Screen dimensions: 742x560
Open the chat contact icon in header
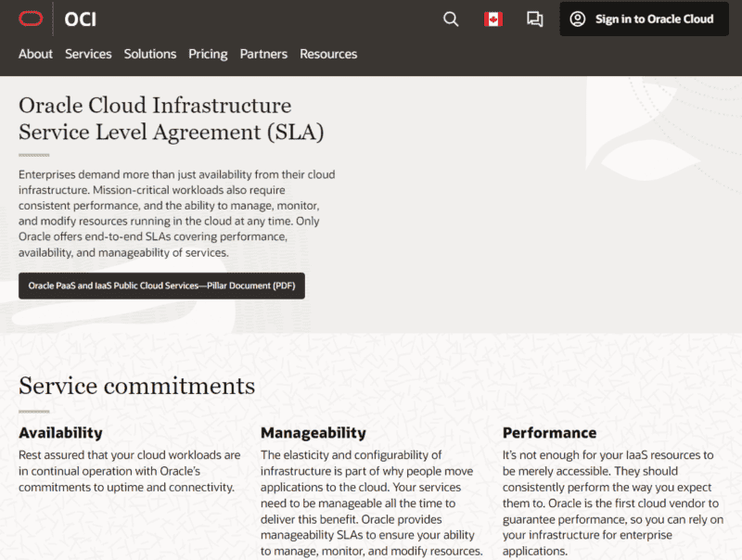pyautogui.click(x=534, y=19)
